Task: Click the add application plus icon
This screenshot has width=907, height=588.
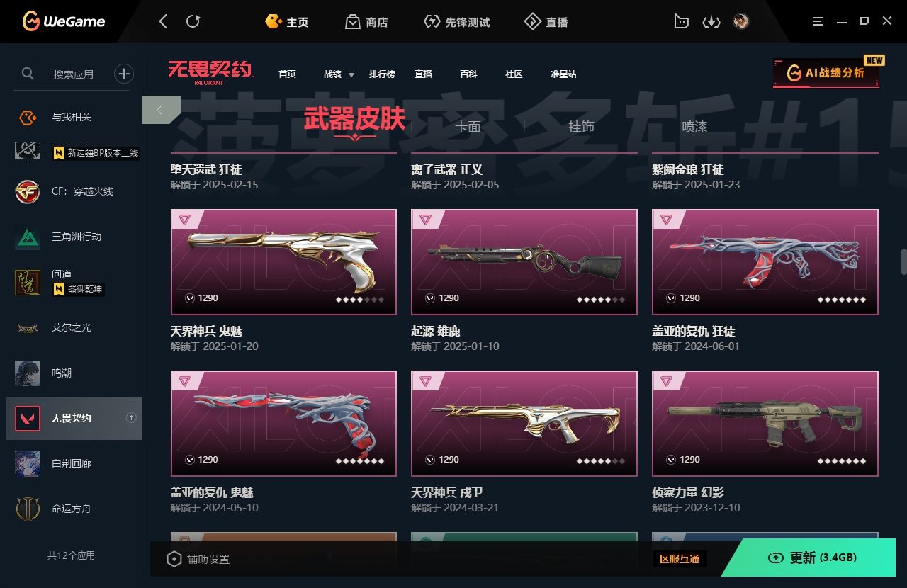Action: (x=124, y=74)
